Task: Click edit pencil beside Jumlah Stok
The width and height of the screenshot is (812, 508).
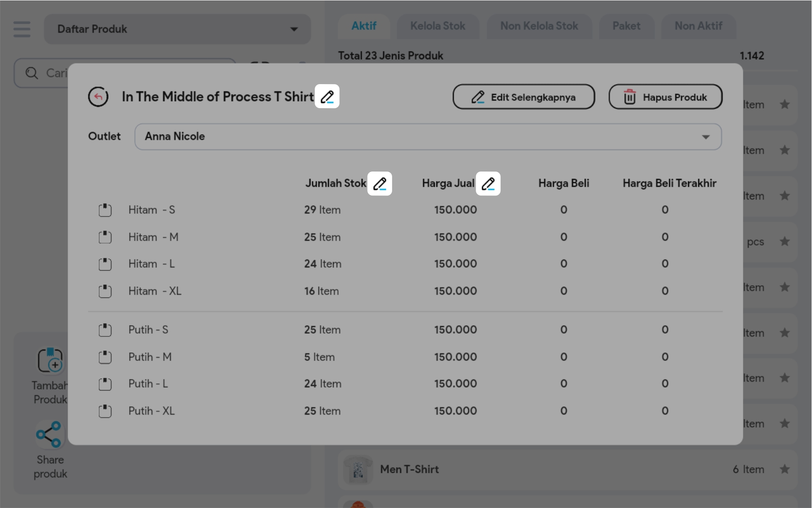Action: coord(379,183)
